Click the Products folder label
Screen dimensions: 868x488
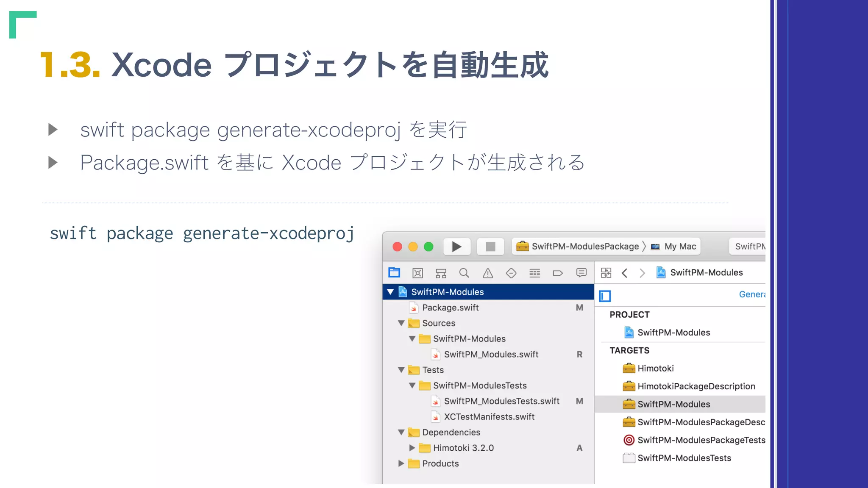441,463
